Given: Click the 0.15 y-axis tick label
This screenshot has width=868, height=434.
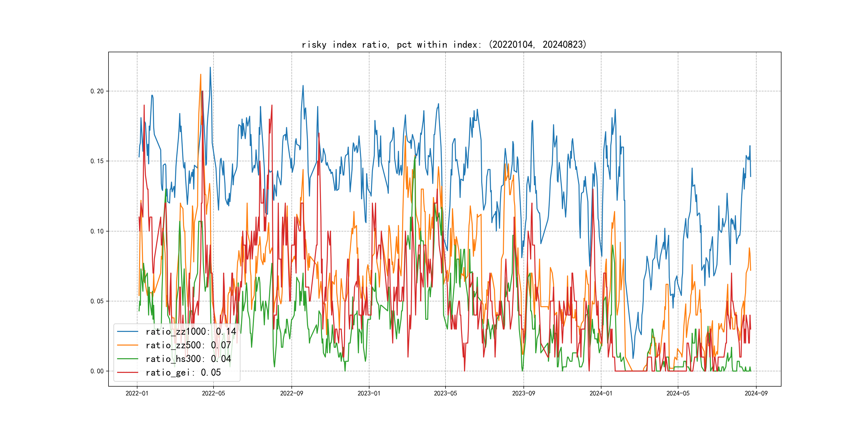Looking at the screenshot, I should pyautogui.click(x=97, y=161).
